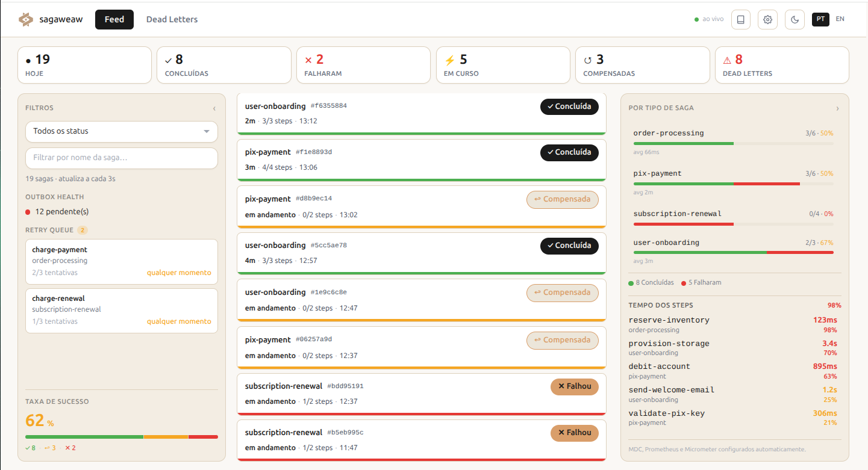Switch language to PT

point(820,19)
